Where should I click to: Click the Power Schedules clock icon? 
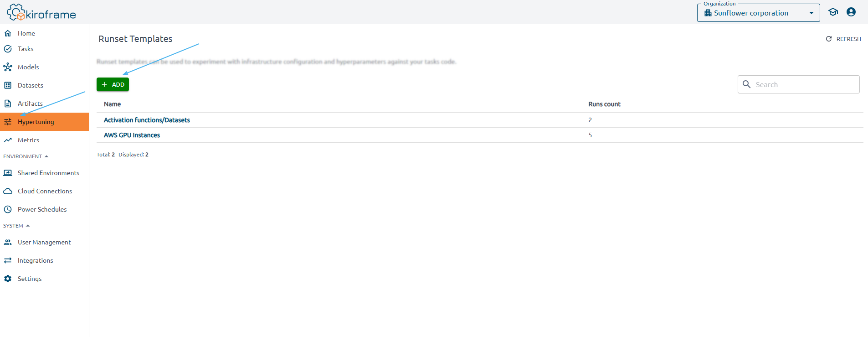8,209
